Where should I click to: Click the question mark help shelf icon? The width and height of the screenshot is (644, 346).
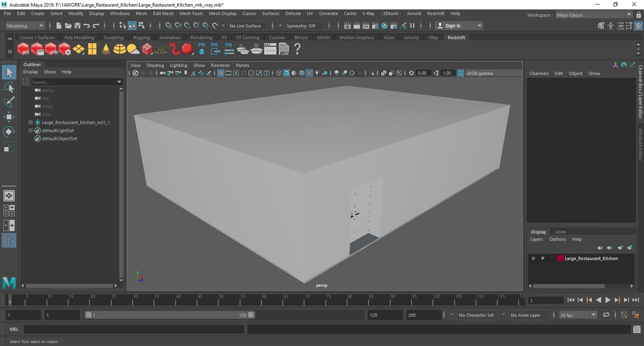coord(297,49)
